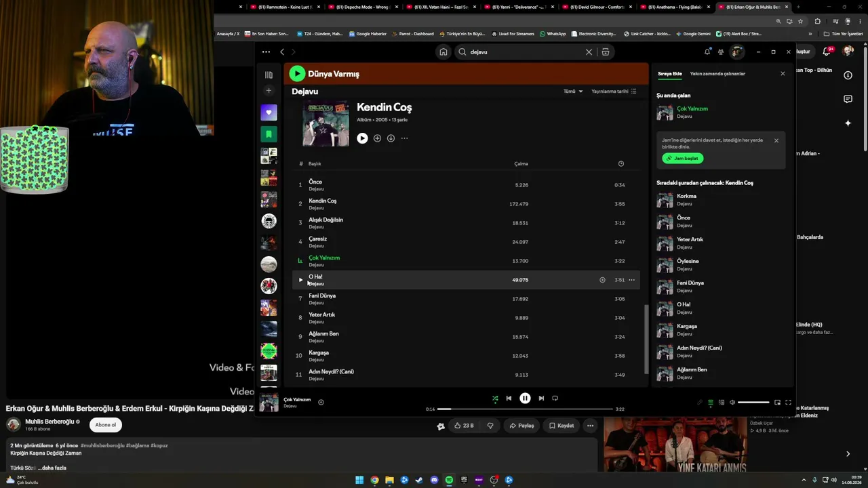Adjust the Spotify volume slider
Viewport: 868px width, 488px height.
click(x=753, y=403)
